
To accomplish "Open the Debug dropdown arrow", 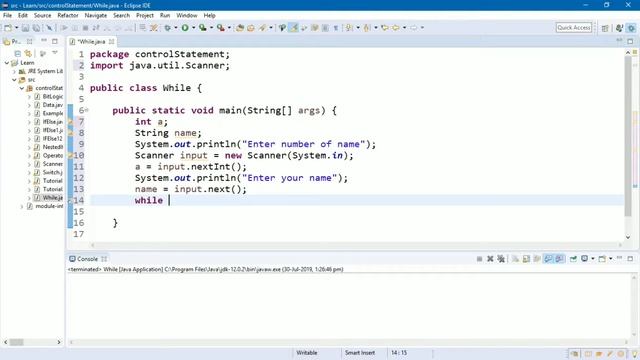I will (x=176, y=28).
